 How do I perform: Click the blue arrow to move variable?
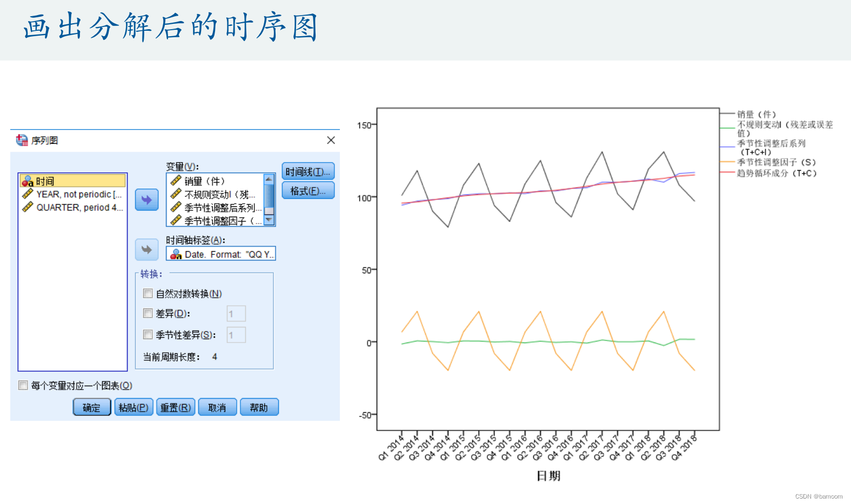(146, 200)
